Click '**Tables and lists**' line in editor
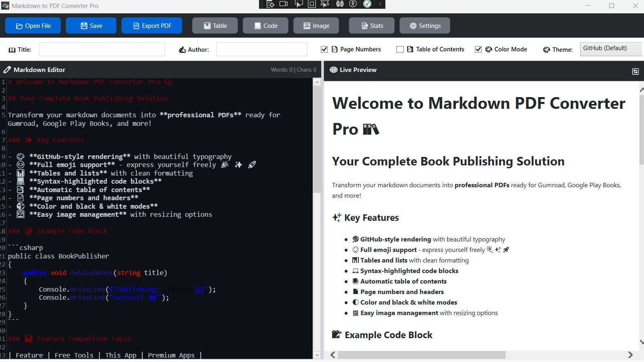 click(100, 173)
